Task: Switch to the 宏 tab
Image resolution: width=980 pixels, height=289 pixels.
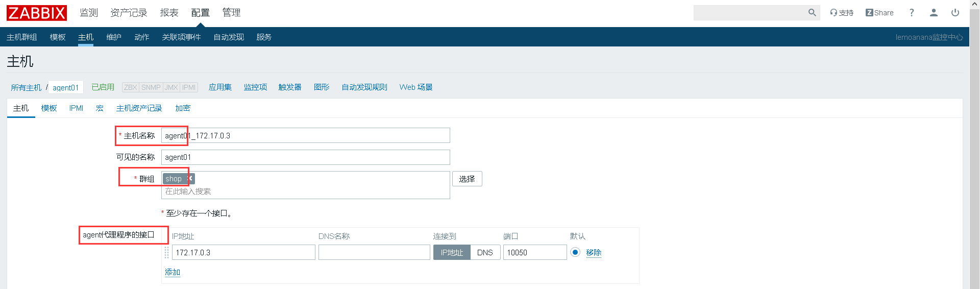Action: pyautogui.click(x=100, y=108)
